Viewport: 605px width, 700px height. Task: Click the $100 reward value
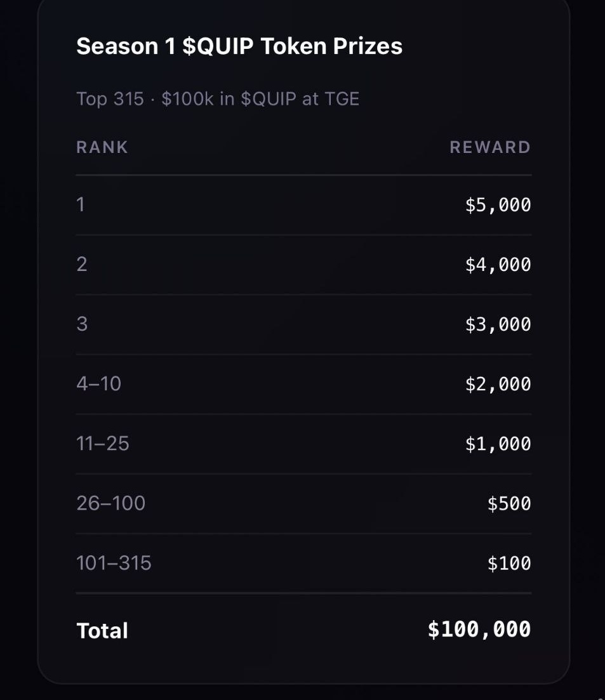point(509,563)
